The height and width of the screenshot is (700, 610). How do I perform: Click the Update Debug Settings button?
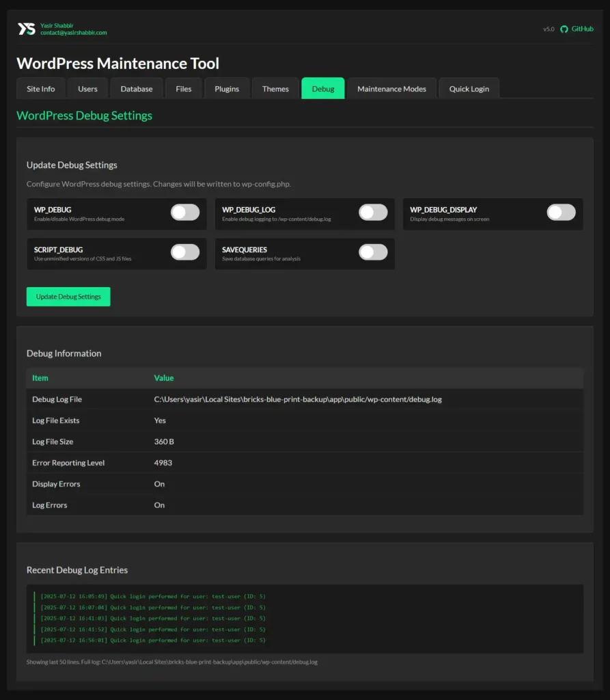click(x=68, y=297)
